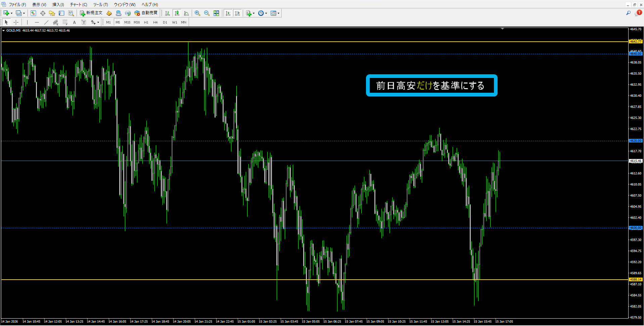Switch to the M15 timeframe
The width and height of the screenshot is (644, 326).
click(x=127, y=22)
